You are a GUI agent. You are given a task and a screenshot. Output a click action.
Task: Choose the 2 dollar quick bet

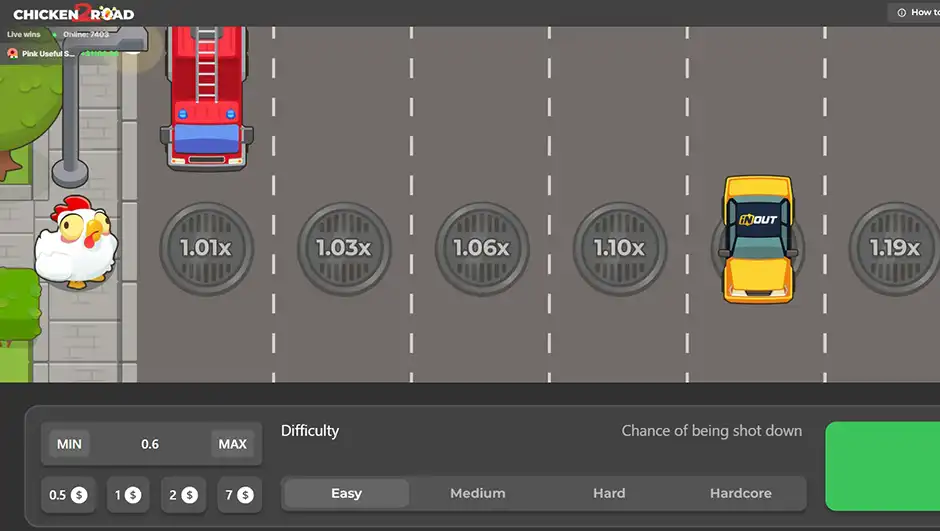pos(183,495)
